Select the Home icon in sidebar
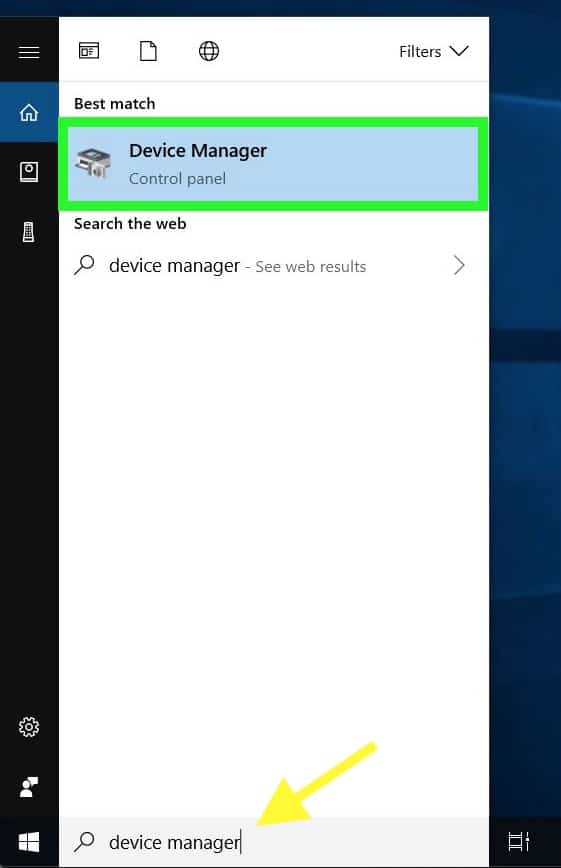This screenshot has height=868, width=561. pyautogui.click(x=29, y=112)
